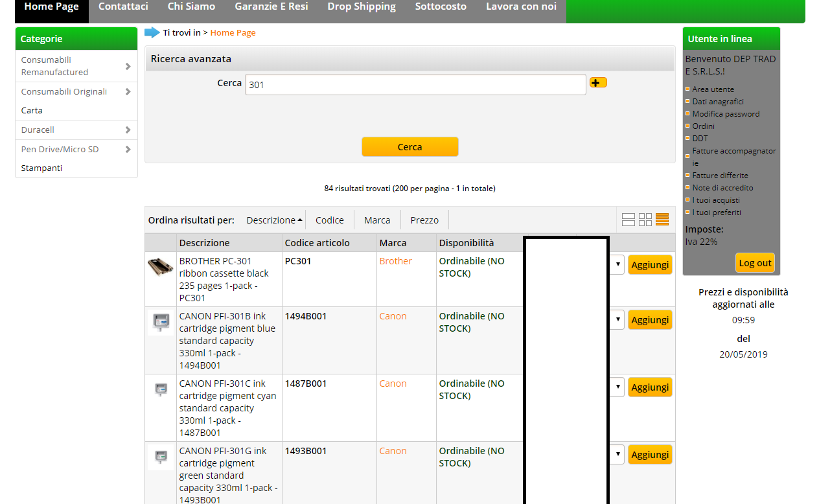
Task: Open DDT link in user panel
Action: (700, 139)
